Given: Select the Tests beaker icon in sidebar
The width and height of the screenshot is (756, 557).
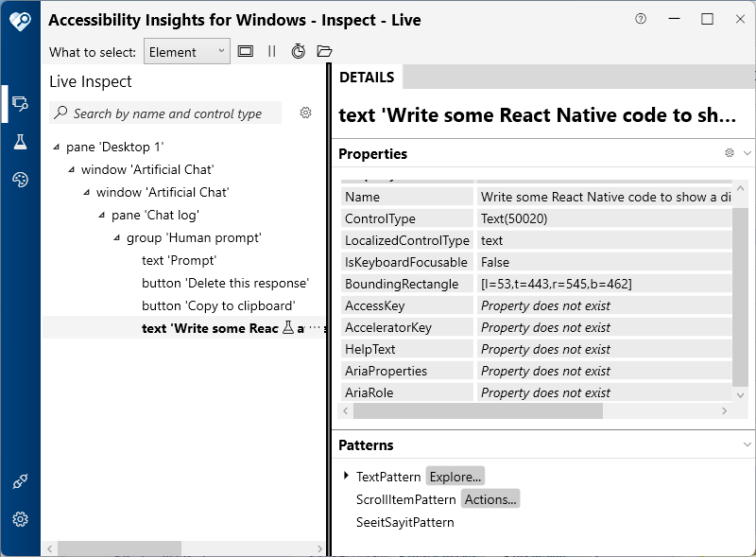Looking at the screenshot, I should pyautogui.click(x=20, y=142).
